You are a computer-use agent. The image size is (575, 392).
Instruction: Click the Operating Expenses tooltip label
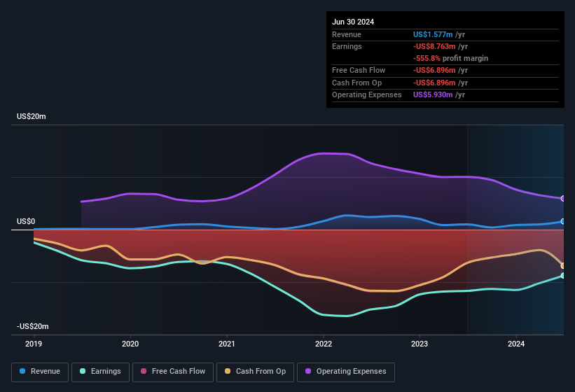(x=367, y=95)
